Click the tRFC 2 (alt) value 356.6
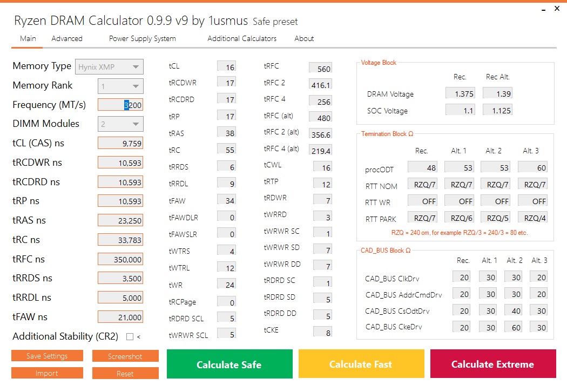 [x=320, y=134]
